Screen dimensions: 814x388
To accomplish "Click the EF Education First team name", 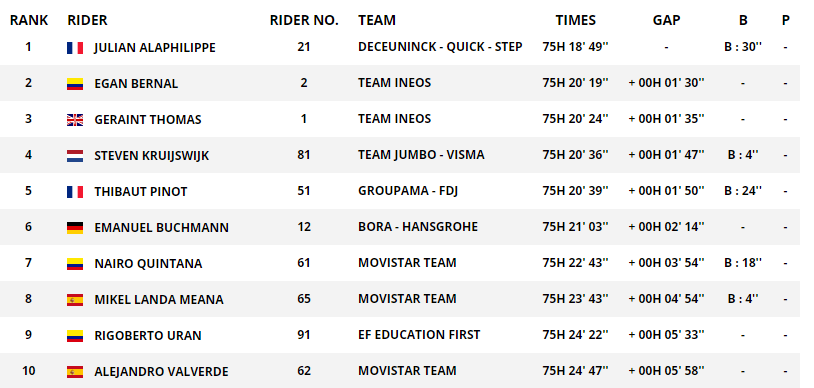I will point(419,335).
